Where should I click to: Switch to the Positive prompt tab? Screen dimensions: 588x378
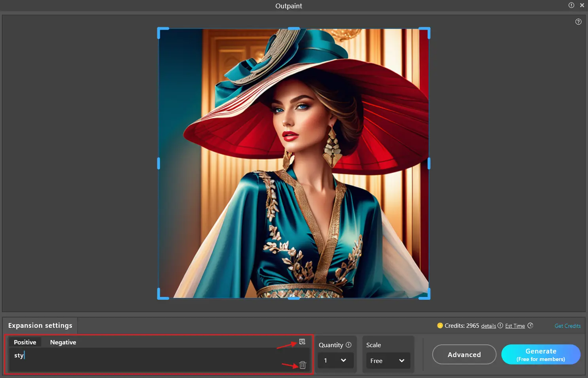(x=25, y=342)
